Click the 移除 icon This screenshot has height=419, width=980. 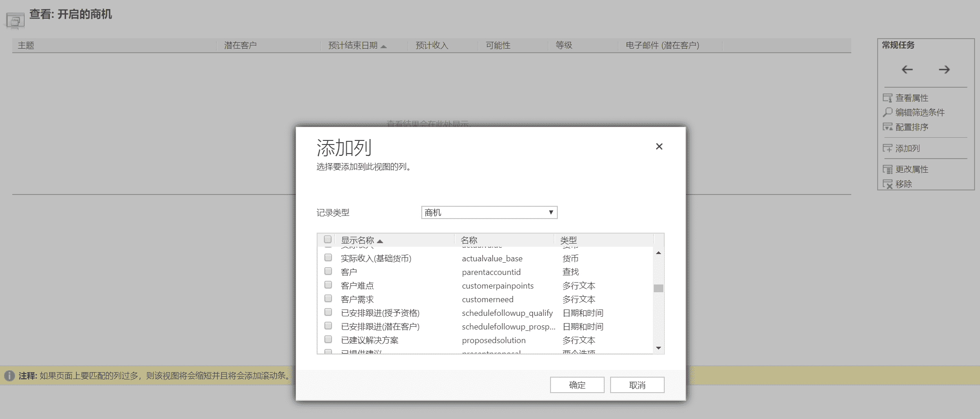point(888,184)
